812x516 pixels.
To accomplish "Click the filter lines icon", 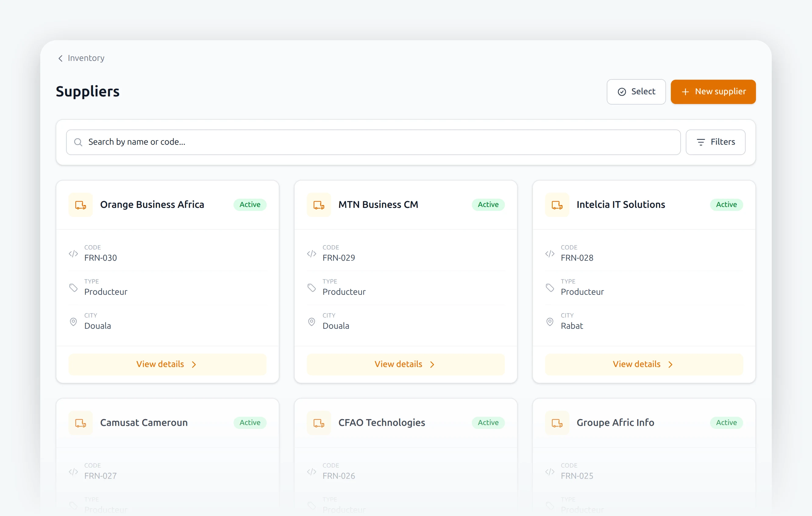I will pyautogui.click(x=701, y=142).
